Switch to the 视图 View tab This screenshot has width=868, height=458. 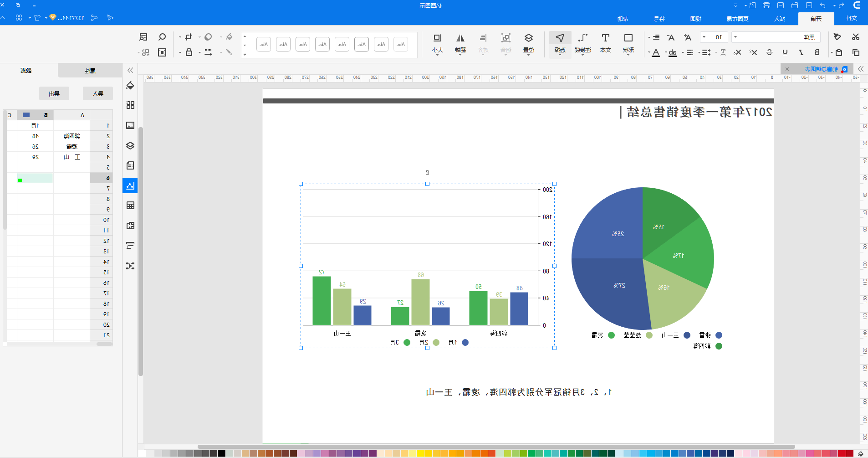pyautogui.click(x=696, y=19)
